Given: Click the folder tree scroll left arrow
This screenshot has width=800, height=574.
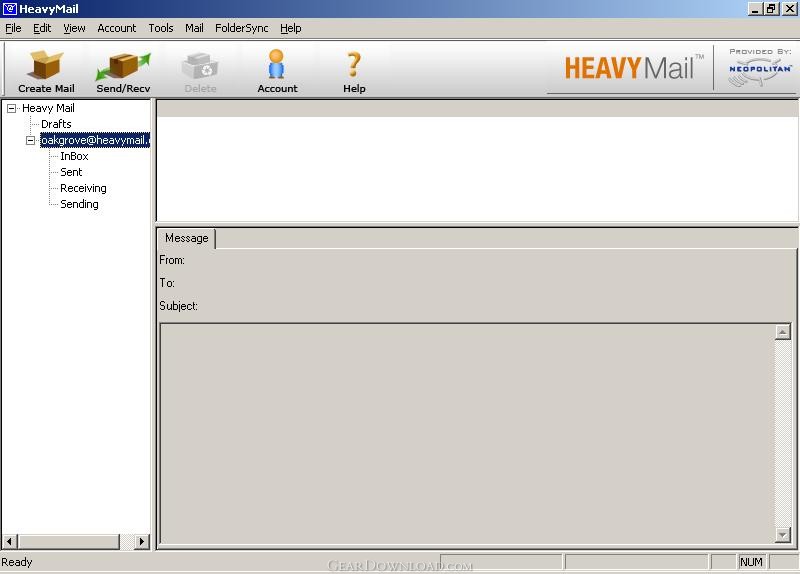Looking at the screenshot, I should pyautogui.click(x=9, y=541).
